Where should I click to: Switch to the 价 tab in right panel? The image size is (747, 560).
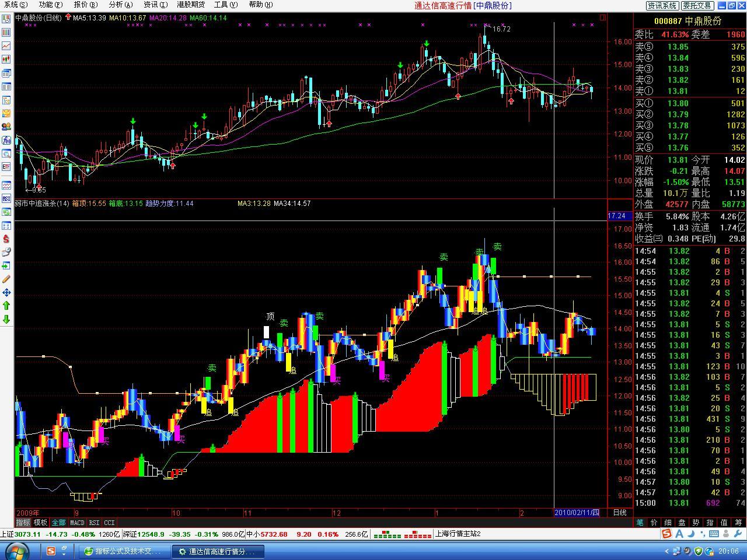654,523
